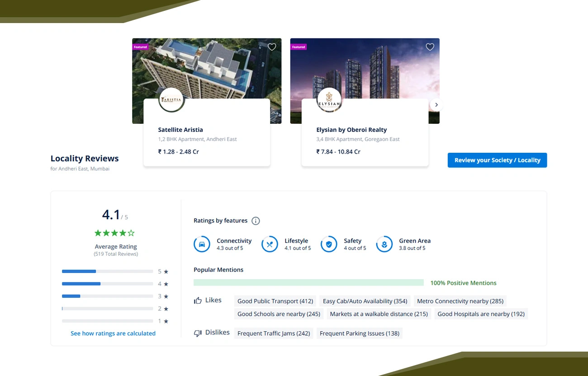Click the Green Area icon
Screen dimensions: 588x376
[x=384, y=244]
